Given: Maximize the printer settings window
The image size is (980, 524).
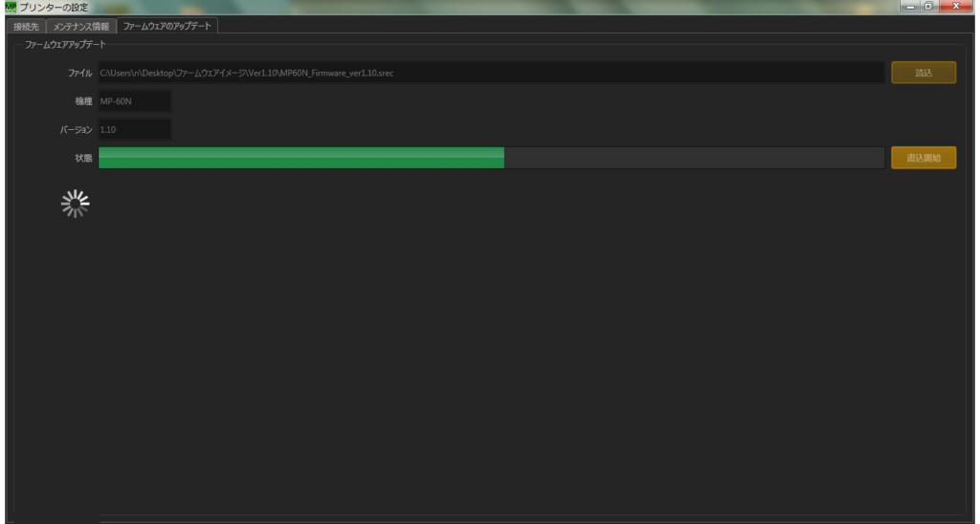Looking at the screenshot, I should [x=928, y=7].
